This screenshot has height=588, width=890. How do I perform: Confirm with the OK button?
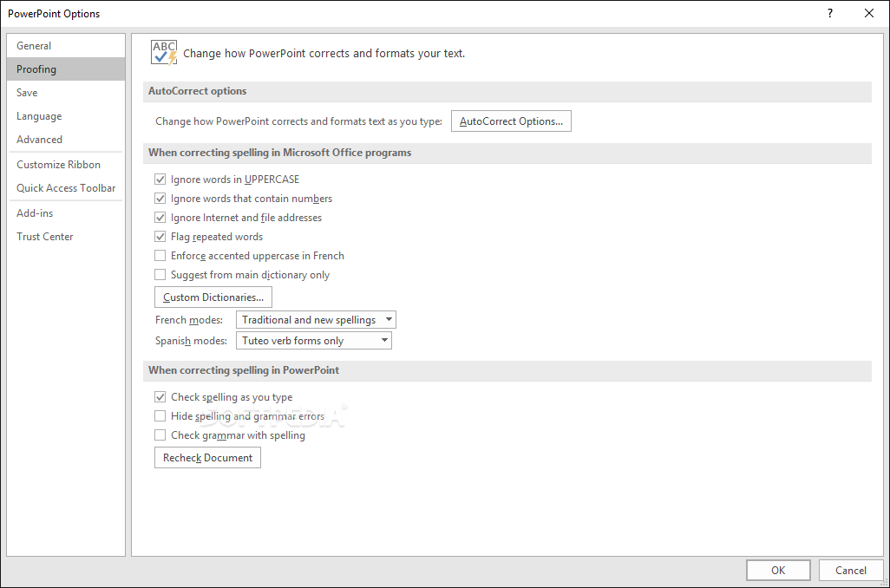coord(777,570)
